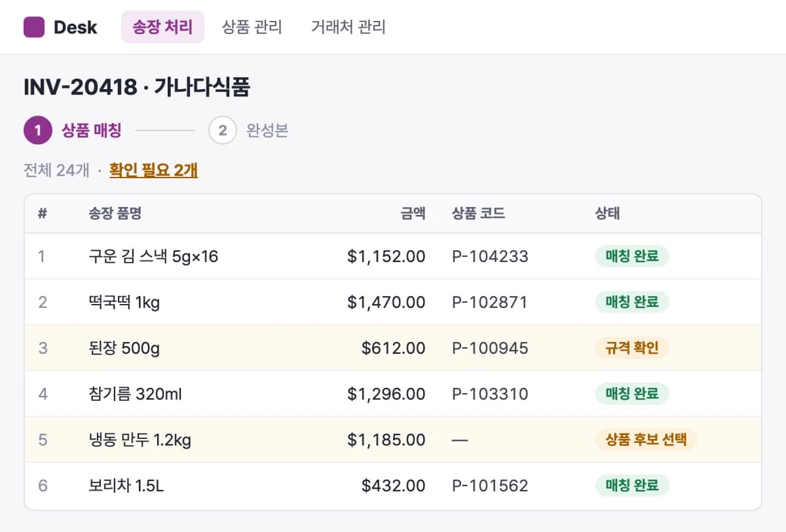This screenshot has height=532, width=786.
Task: Click 매칭 완료 badge for 구운 김 스낵
Action: [632, 256]
